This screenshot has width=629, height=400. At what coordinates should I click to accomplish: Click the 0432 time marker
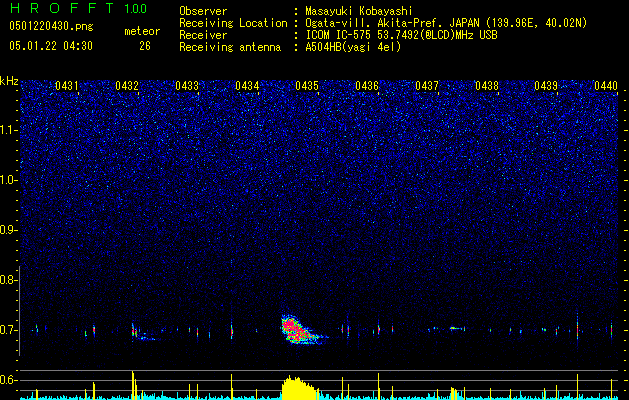127,86
